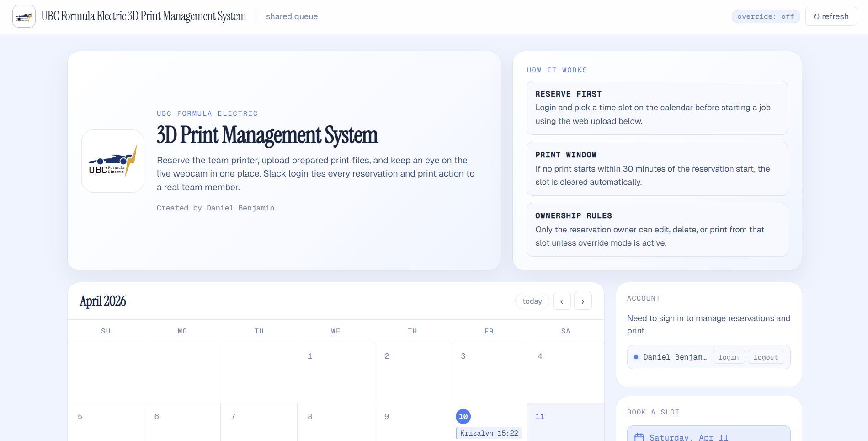
Task: Click the April 2026 month heading
Action: click(103, 301)
